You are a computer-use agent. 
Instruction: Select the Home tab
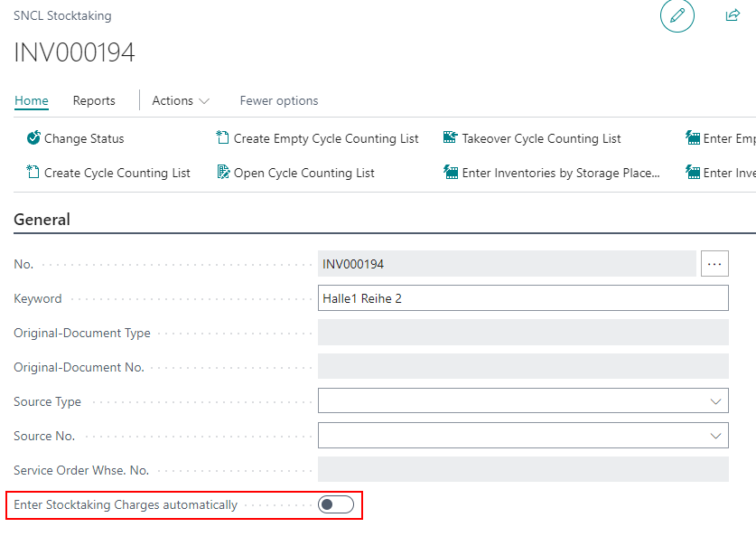pos(31,100)
